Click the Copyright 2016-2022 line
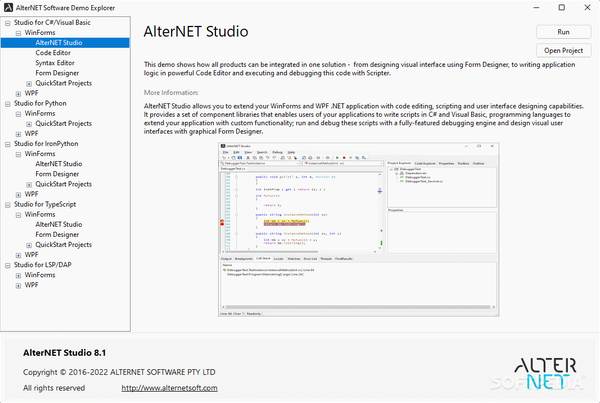This screenshot has width=600, height=403. (x=119, y=372)
